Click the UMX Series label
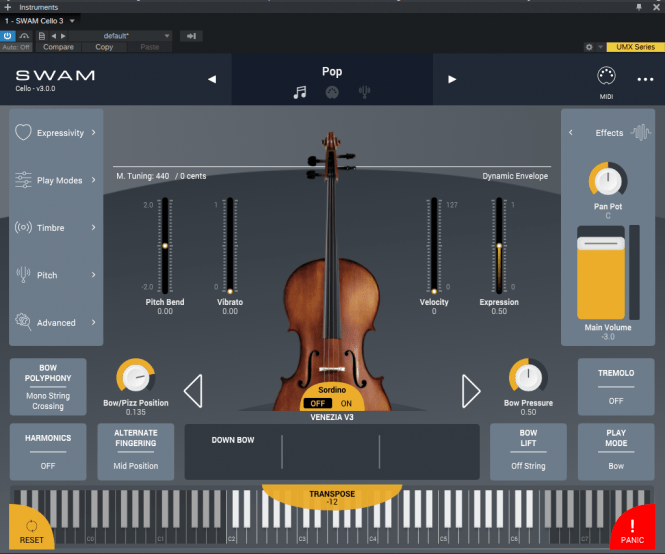Image resolution: width=665 pixels, height=554 pixels. click(x=635, y=47)
